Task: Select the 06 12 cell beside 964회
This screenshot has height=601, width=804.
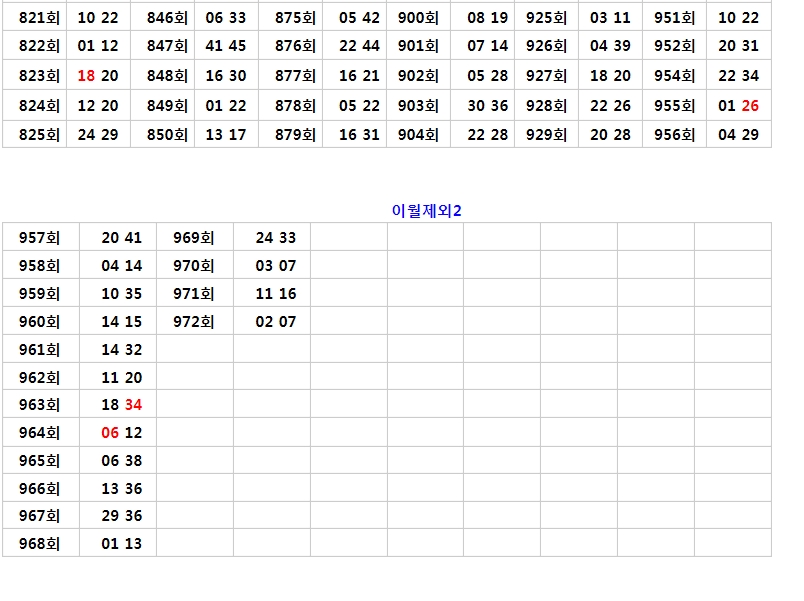Action: [x=121, y=433]
